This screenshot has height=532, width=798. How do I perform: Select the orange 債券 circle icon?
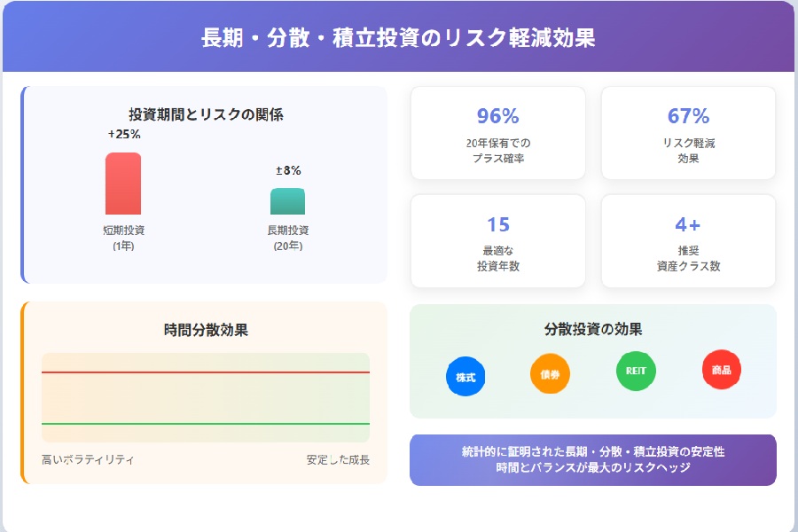pyautogui.click(x=550, y=373)
